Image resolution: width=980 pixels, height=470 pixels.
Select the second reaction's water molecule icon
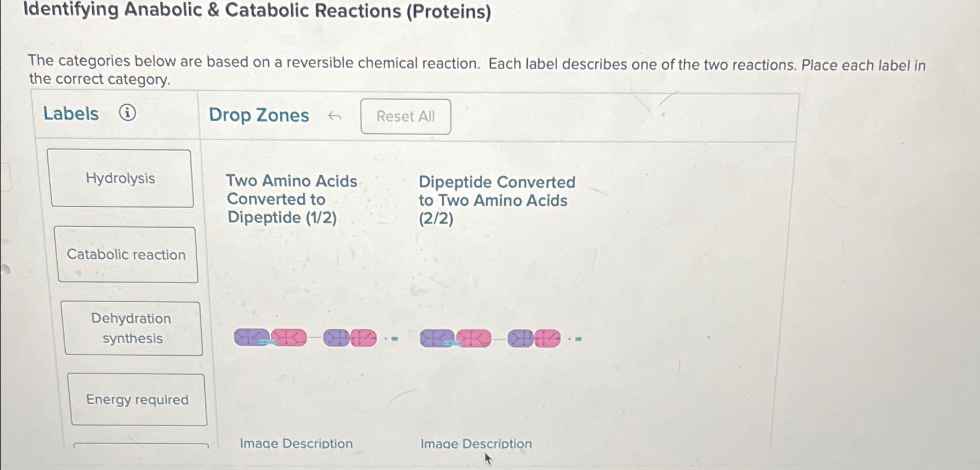[579, 339]
